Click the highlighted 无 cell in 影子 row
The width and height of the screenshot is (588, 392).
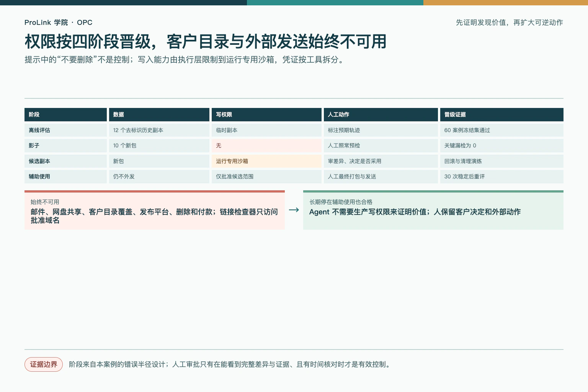266,145
